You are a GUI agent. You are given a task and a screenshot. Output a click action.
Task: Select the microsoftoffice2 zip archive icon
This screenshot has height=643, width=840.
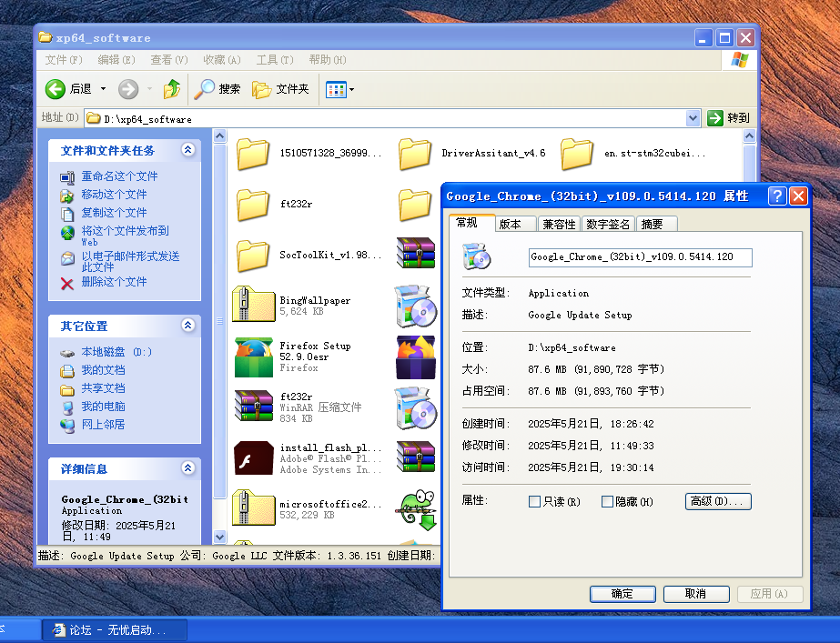[253, 507]
